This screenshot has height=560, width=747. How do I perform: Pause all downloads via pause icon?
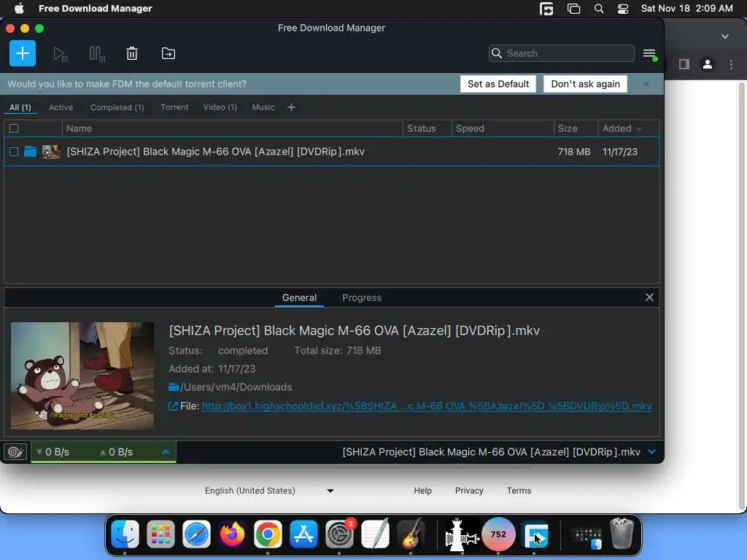[97, 54]
